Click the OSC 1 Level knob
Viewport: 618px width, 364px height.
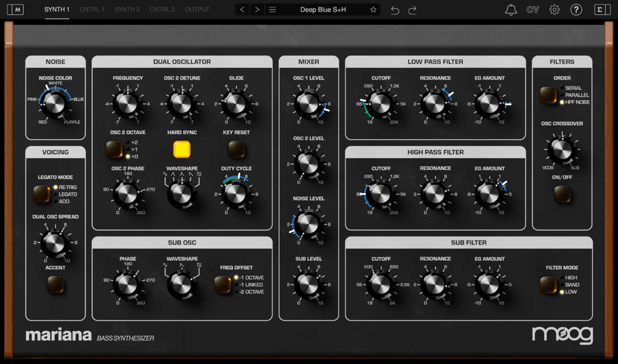(x=308, y=104)
